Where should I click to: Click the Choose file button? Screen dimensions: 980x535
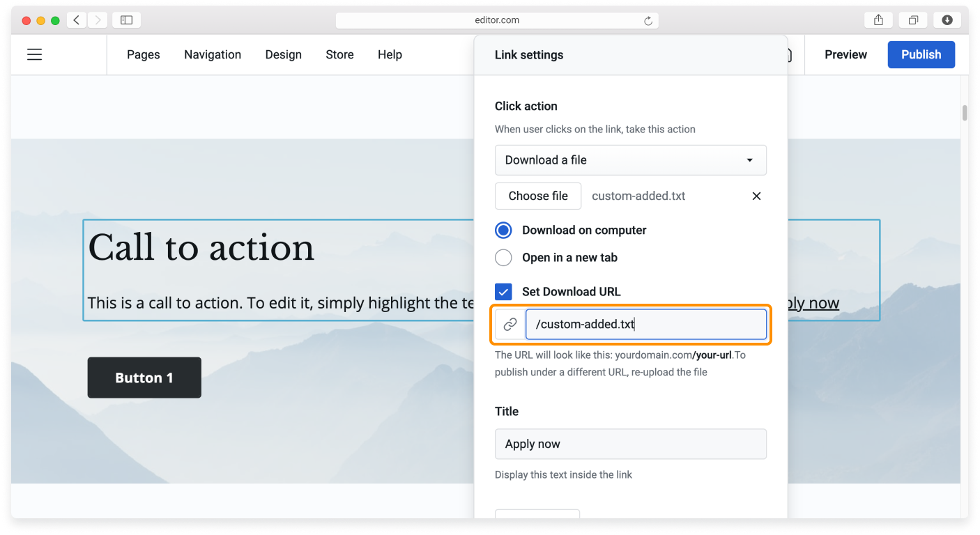point(538,196)
